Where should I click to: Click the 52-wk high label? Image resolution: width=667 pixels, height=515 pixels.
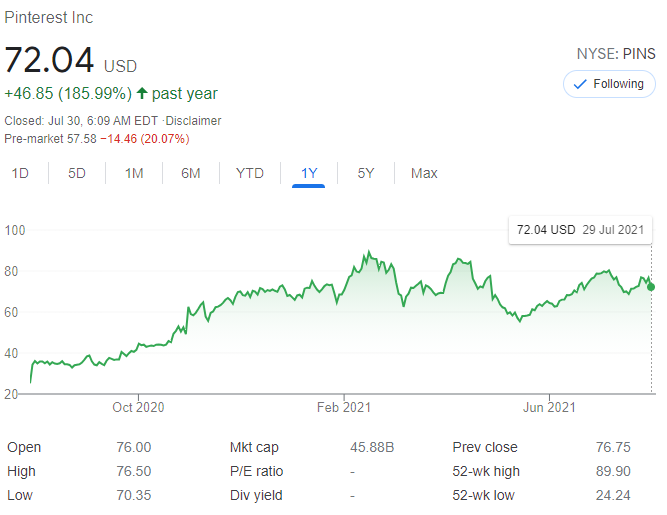pyautogui.click(x=486, y=472)
